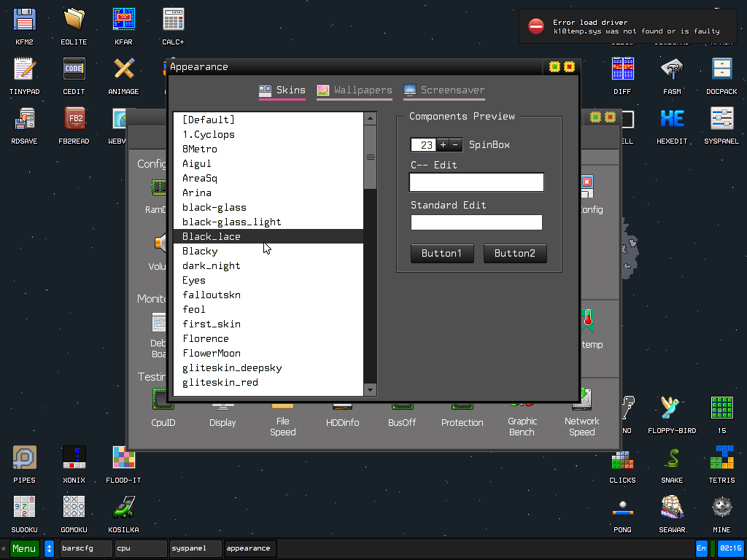Launch the HEXEDIT desktop icon

pyautogui.click(x=672, y=122)
